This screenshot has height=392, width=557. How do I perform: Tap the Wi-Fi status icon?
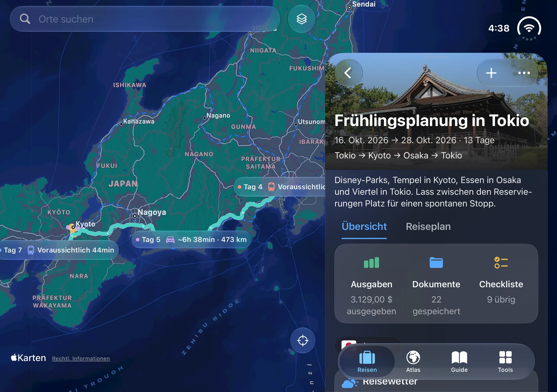pyautogui.click(x=529, y=28)
